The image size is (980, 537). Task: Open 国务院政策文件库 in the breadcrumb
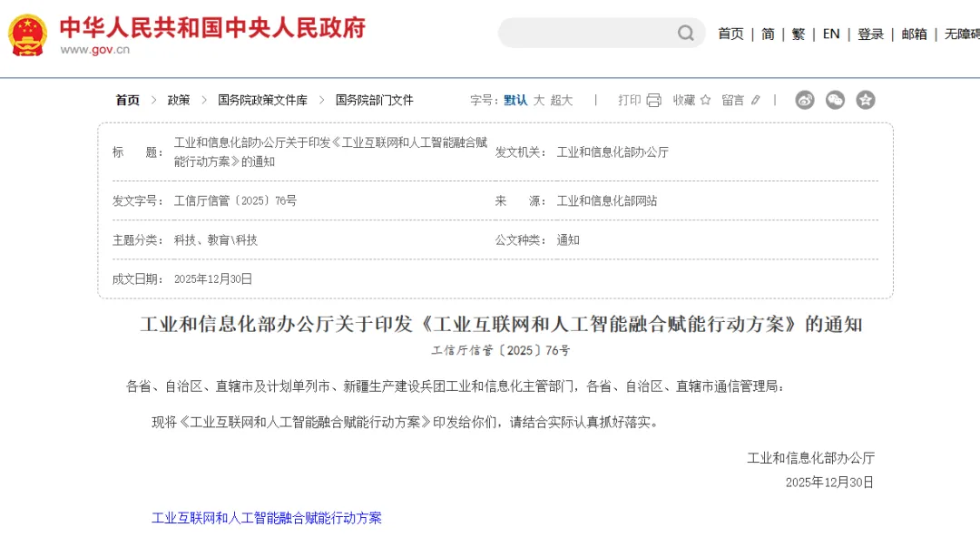coord(263,100)
